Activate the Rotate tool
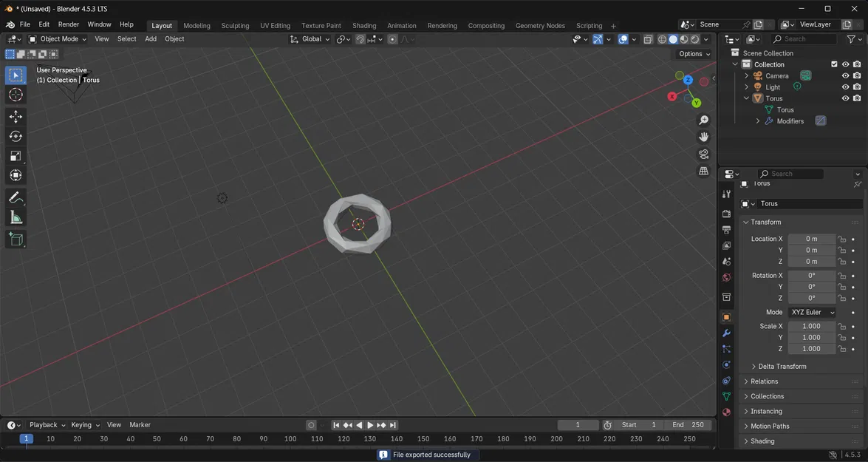Viewport: 868px width, 462px height. [15, 136]
